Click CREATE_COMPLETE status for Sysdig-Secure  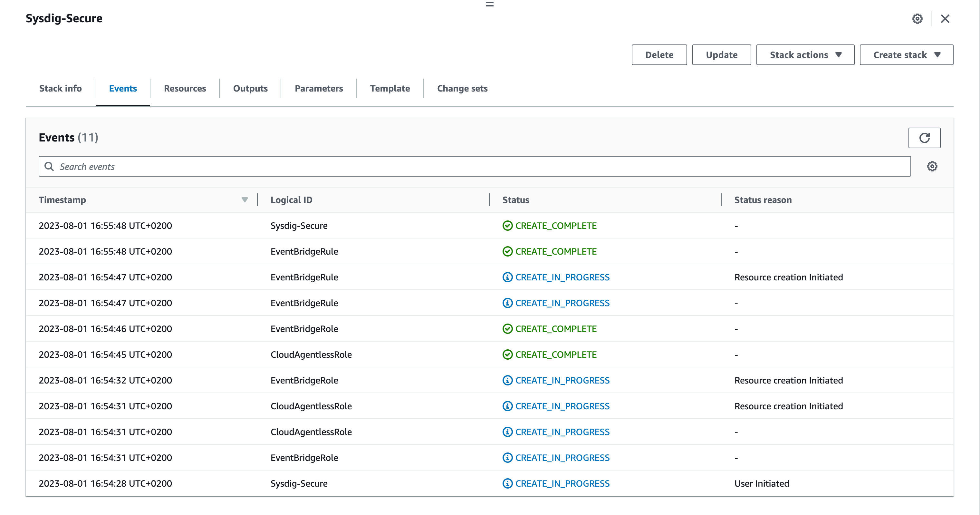coord(556,226)
